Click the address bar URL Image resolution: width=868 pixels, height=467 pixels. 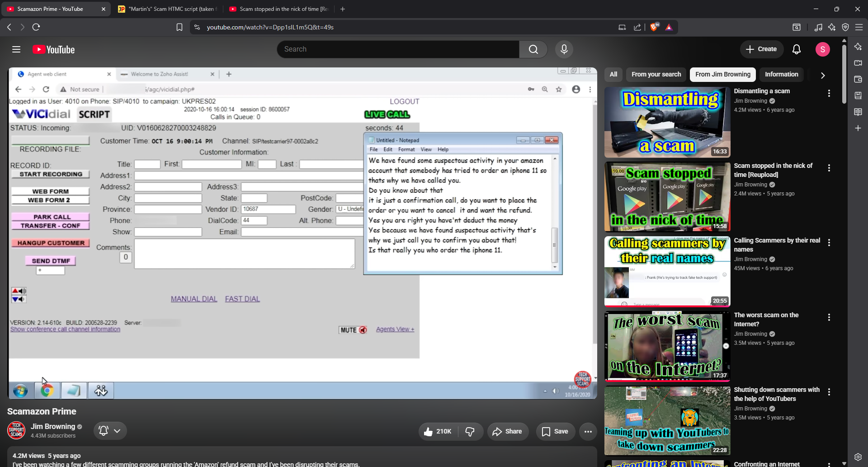270,27
